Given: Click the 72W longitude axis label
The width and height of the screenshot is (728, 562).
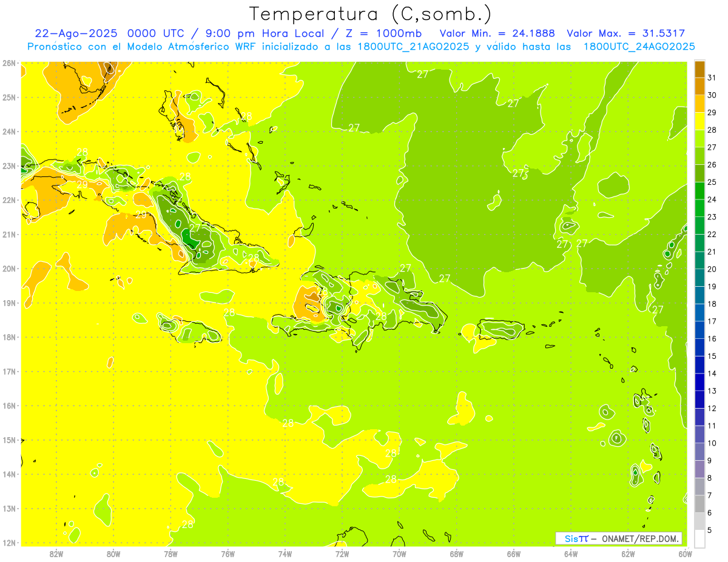Looking at the screenshot, I should tap(342, 554).
